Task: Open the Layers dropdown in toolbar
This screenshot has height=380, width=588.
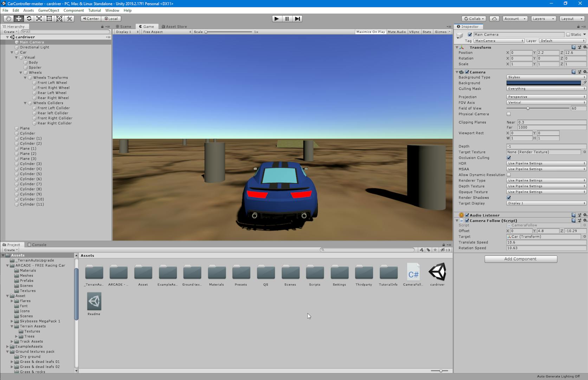Action: click(543, 19)
